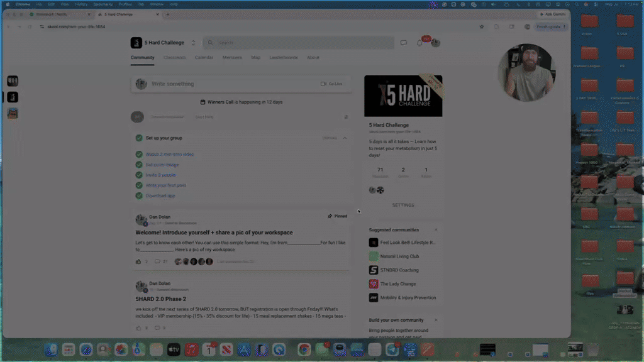The image size is (644, 362).
Task: Switch to the Leaderboards tab
Action: (x=284, y=57)
